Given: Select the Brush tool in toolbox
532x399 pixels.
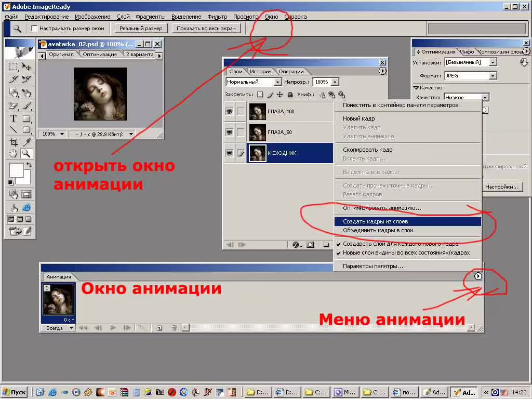Looking at the screenshot, I should [26, 106].
